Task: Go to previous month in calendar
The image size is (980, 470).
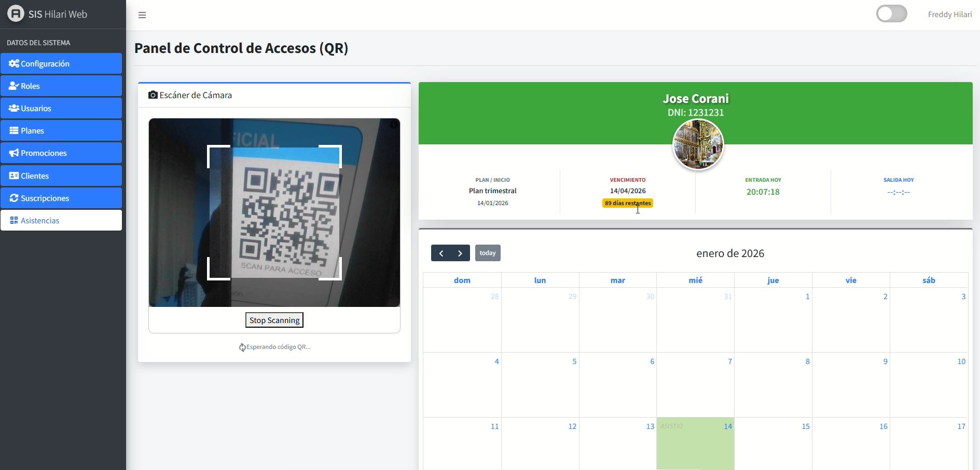Action: pos(441,253)
